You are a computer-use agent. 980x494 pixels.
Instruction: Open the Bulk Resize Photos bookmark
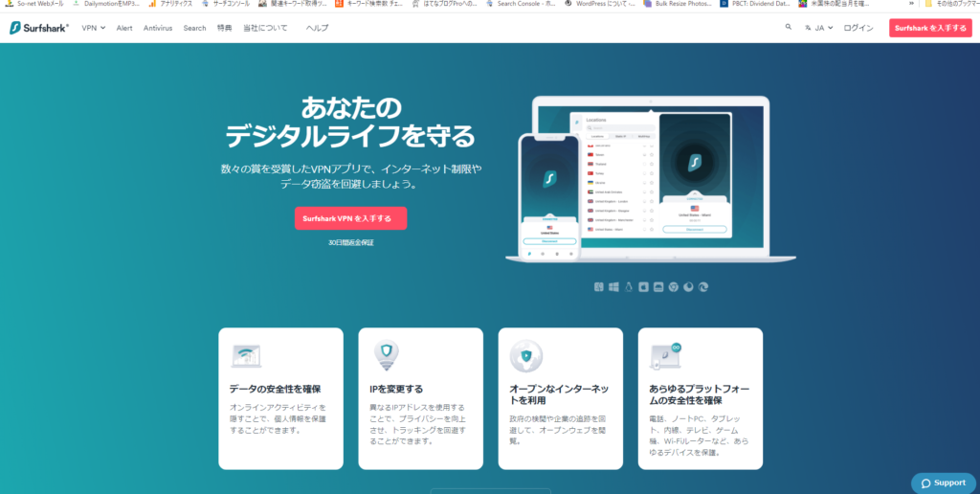pyautogui.click(x=676, y=4)
